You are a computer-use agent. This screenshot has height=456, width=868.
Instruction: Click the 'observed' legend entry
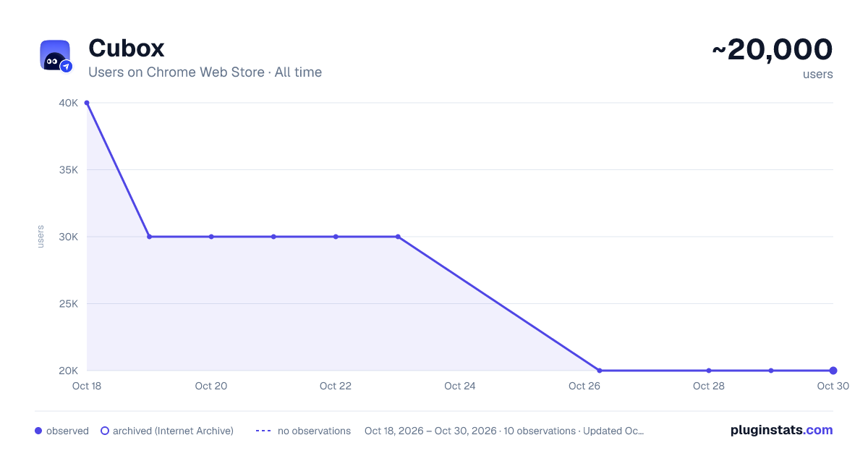pos(61,431)
